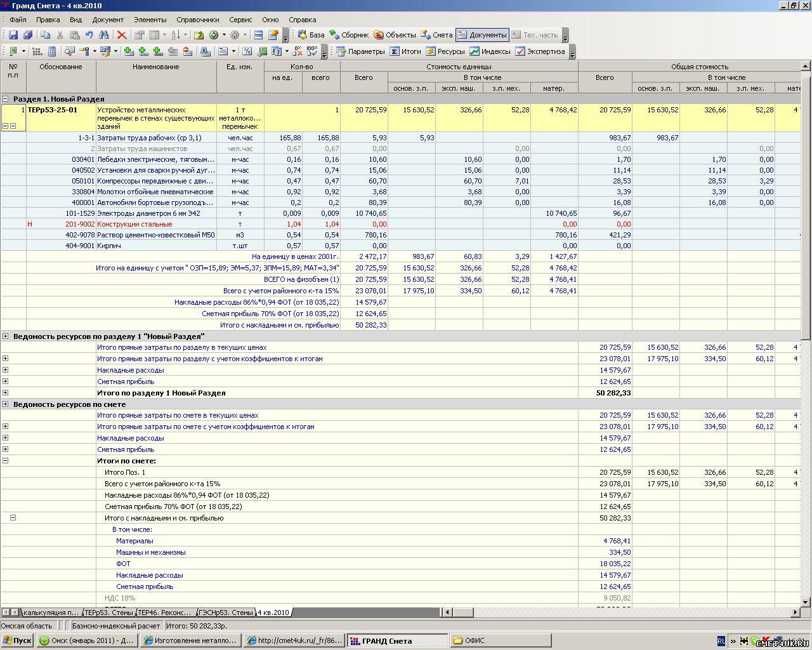Collapse the Итоги по смете group
812x650 pixels.
tap(6, 461)
